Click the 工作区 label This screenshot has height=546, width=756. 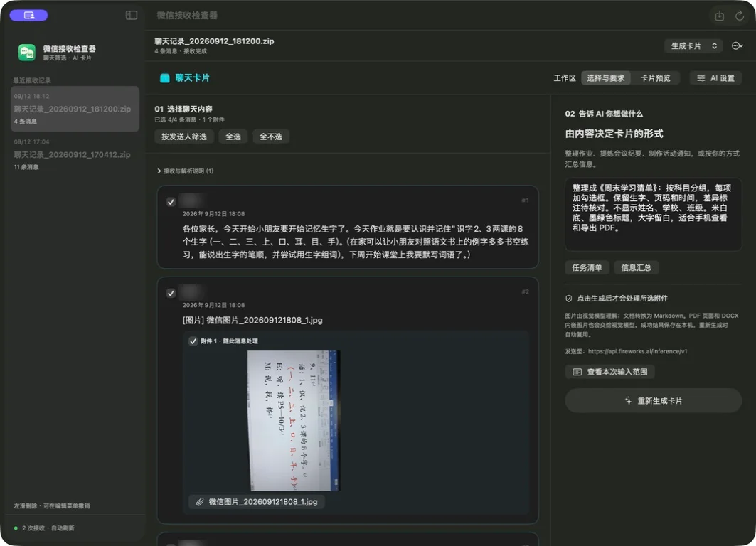point(565,78)
